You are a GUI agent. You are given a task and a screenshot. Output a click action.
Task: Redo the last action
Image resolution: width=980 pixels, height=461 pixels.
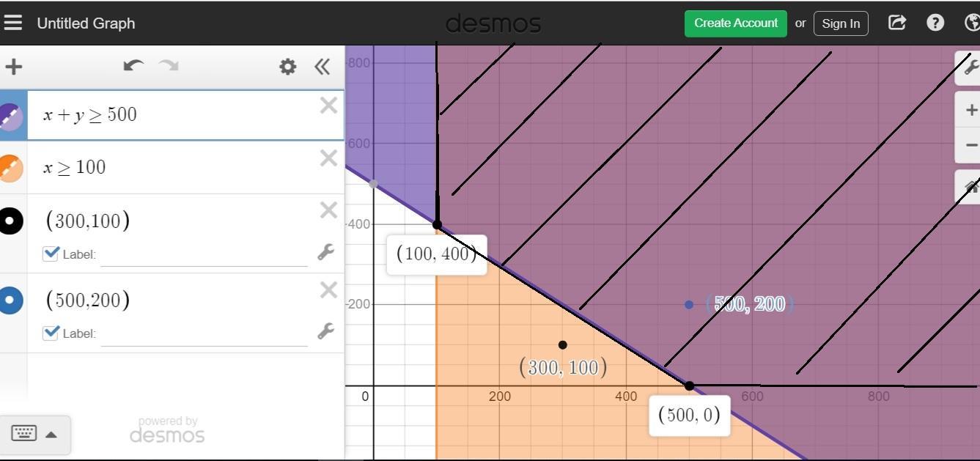(169, 66)
